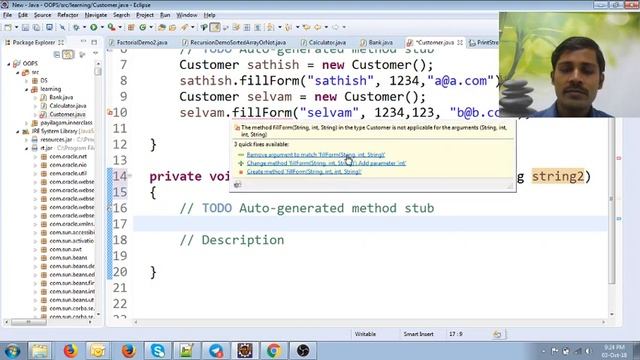Click quick fix 'Remove argument to match'

316,155
